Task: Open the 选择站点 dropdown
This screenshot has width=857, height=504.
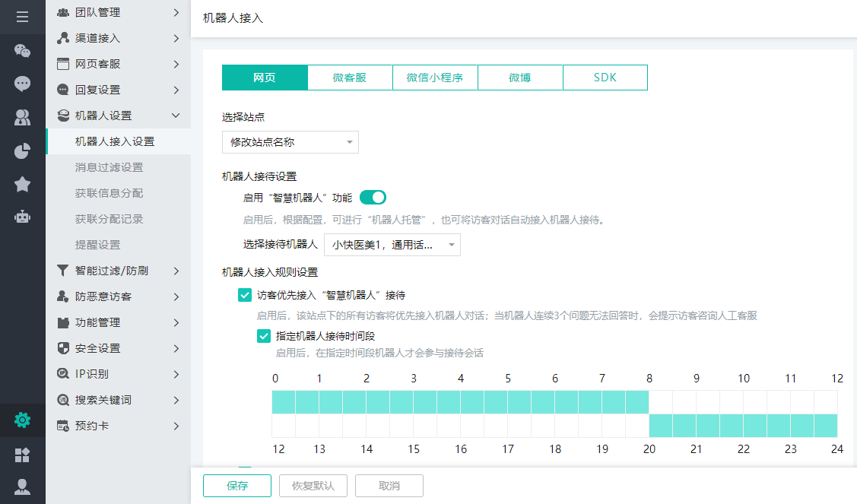Action: (x=290, y=142)
